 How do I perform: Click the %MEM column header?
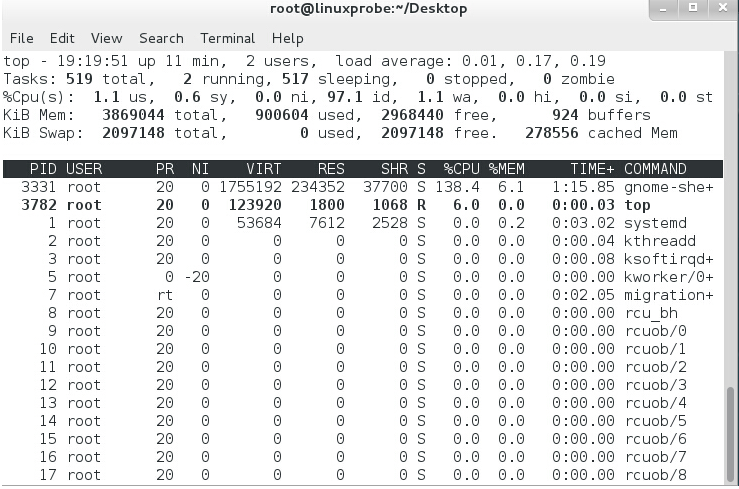coord(506,169)
